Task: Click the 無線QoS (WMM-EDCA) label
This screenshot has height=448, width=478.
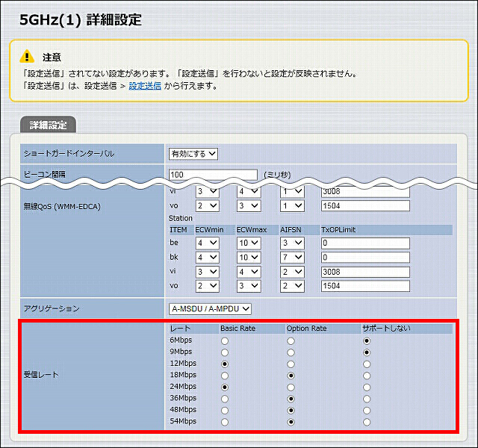Action: 62,207
